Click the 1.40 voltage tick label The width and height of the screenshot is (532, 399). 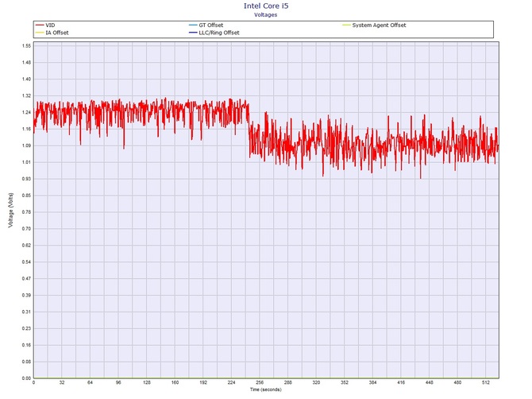[x=26, y=79]
